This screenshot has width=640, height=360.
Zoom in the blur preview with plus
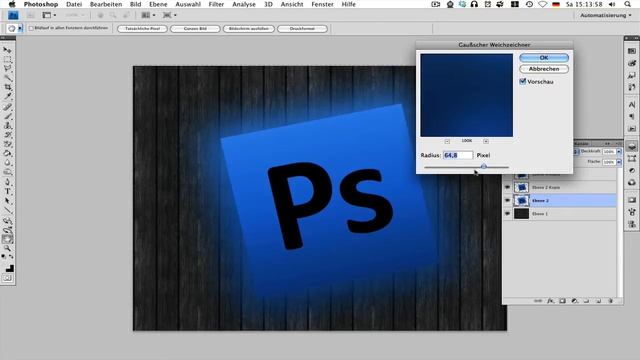tap(486, 141)
